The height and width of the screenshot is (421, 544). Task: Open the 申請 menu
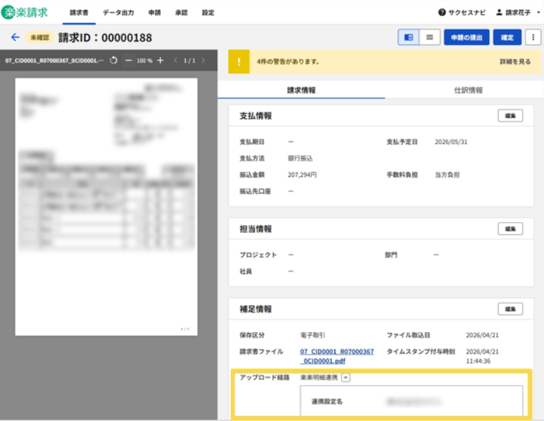(154, 13)
